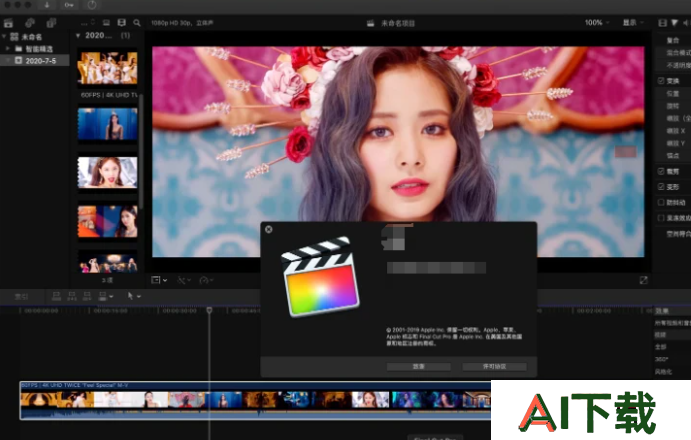This screenshot has height=440, width=691.
Task: Click the browser search magnifier icon
Action: tap(137, 22)
